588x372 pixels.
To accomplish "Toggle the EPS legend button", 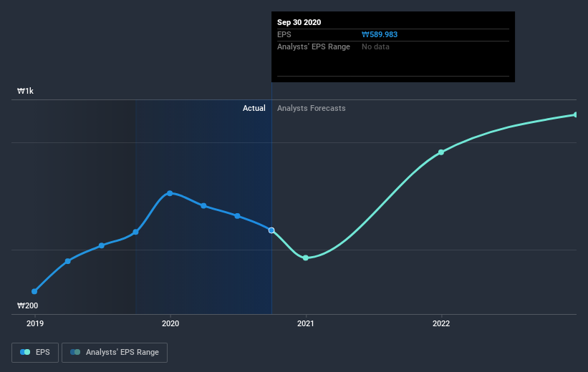I will click(x=35, y=352).
